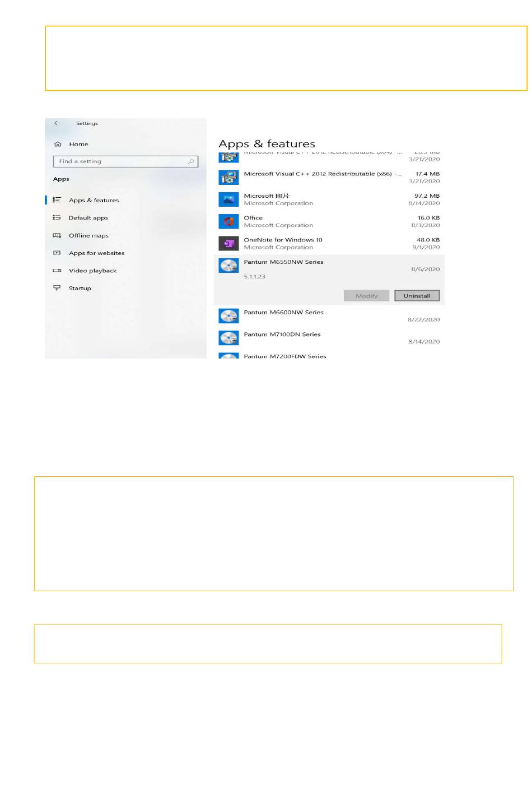Click the Office app icon
This screenshot has height=795, width=532.
228,221
